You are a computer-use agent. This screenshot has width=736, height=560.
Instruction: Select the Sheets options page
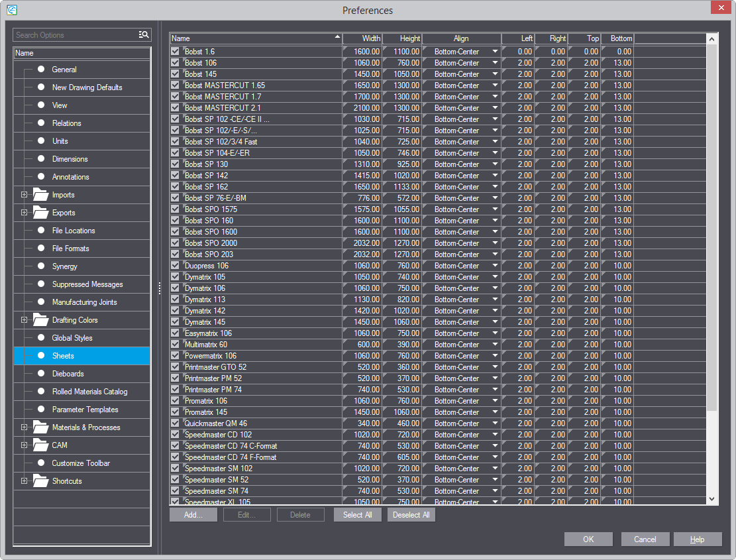point(82,356)
